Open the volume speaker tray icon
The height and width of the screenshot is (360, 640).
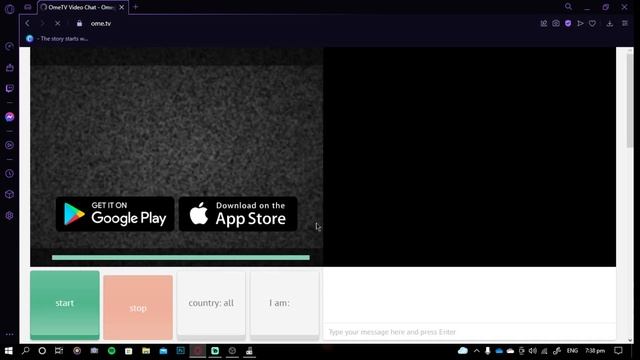[x=533, y=351]
